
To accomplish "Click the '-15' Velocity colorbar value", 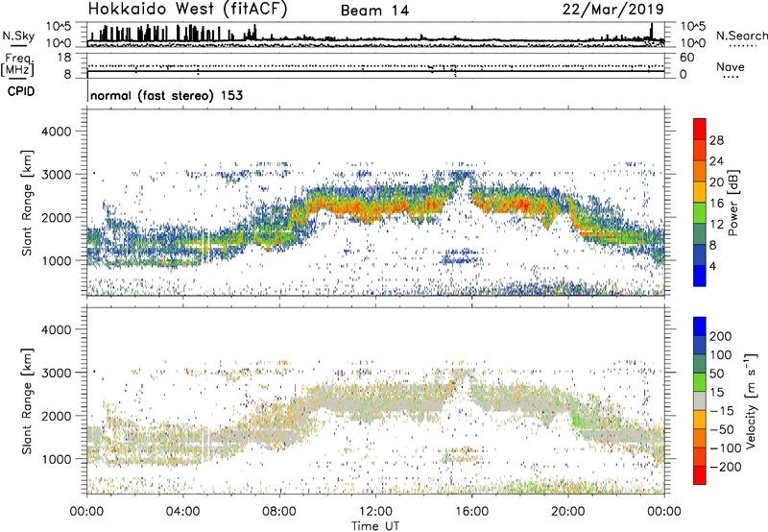I will tap(722, 410).
